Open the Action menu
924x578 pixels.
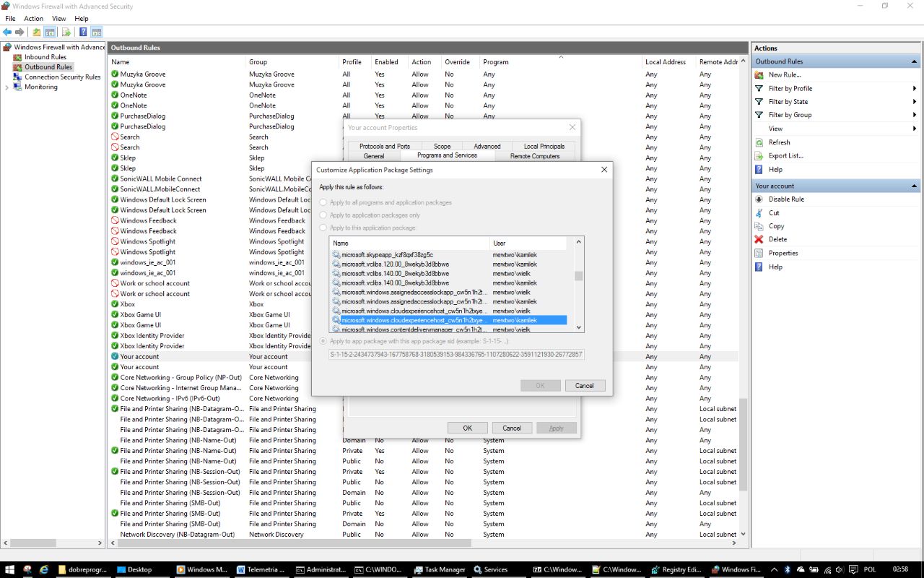(x=33, y=18)
